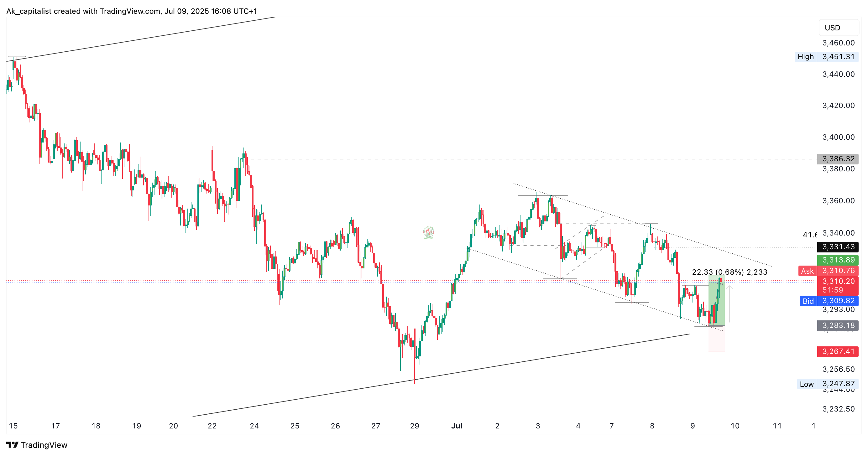The image size is (868, 456).
Task: Click the Jul label on time axis
Action: pyautogui.click(x=457, y=426)
